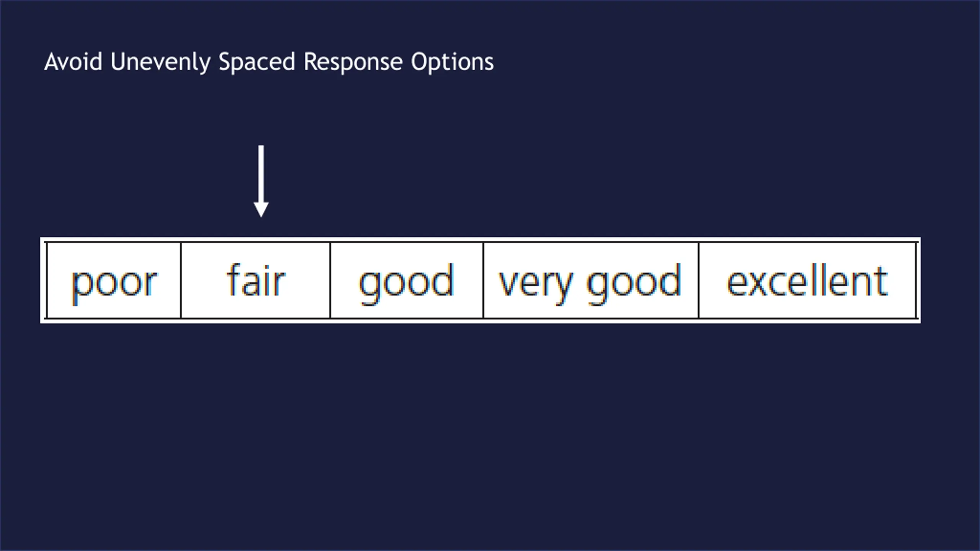Viewport: 980px width, 551px height.
Task: Click the word "Response" in the title
Action: coord(353,62)
